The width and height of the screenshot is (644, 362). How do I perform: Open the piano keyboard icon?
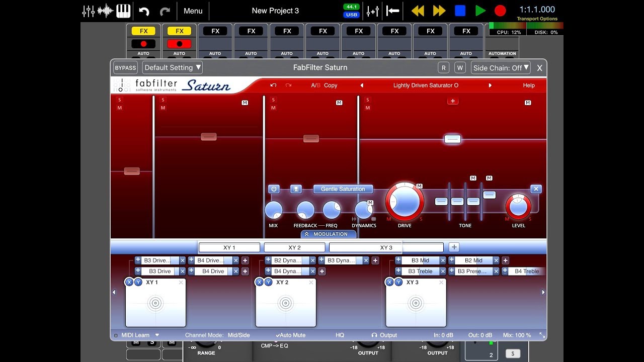pos(123,11)
